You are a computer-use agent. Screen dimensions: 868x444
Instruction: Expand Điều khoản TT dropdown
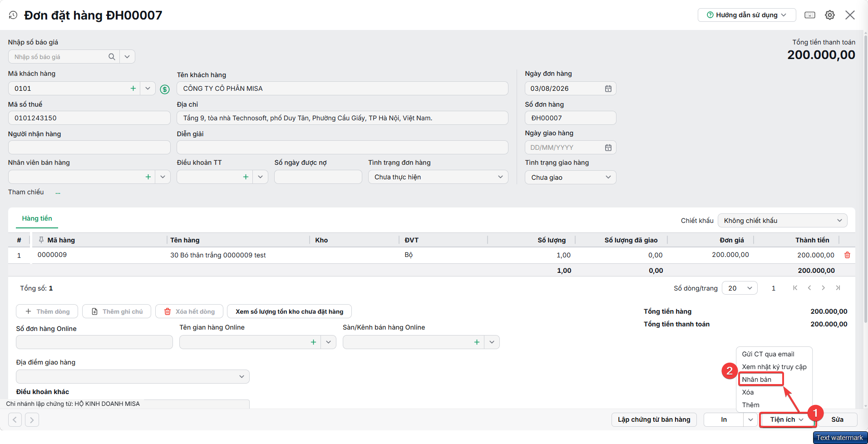pos(260,177)
